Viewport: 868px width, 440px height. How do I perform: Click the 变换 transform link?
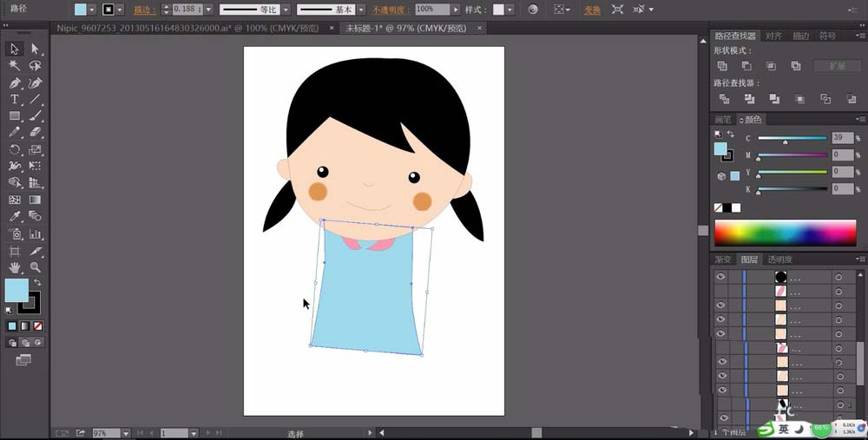coord(592,10)
